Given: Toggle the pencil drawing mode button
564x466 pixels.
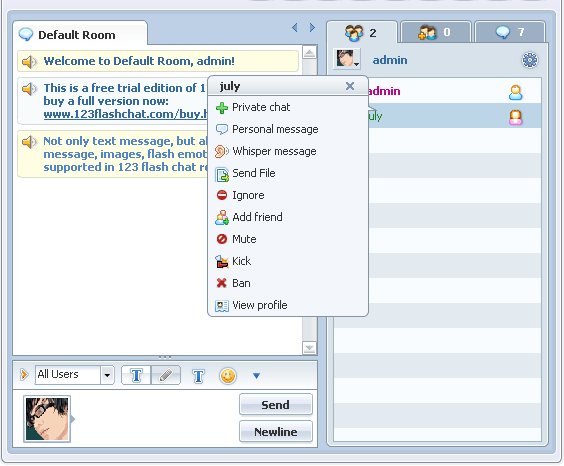Looking at the screenshot, I should tap(166, 375).
